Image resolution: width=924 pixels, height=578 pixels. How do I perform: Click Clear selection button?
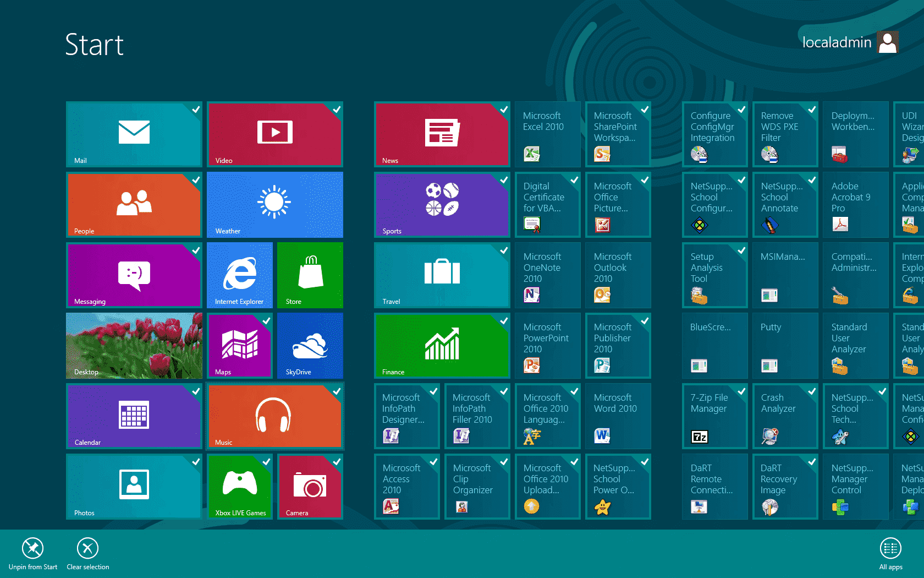(88, 554)
